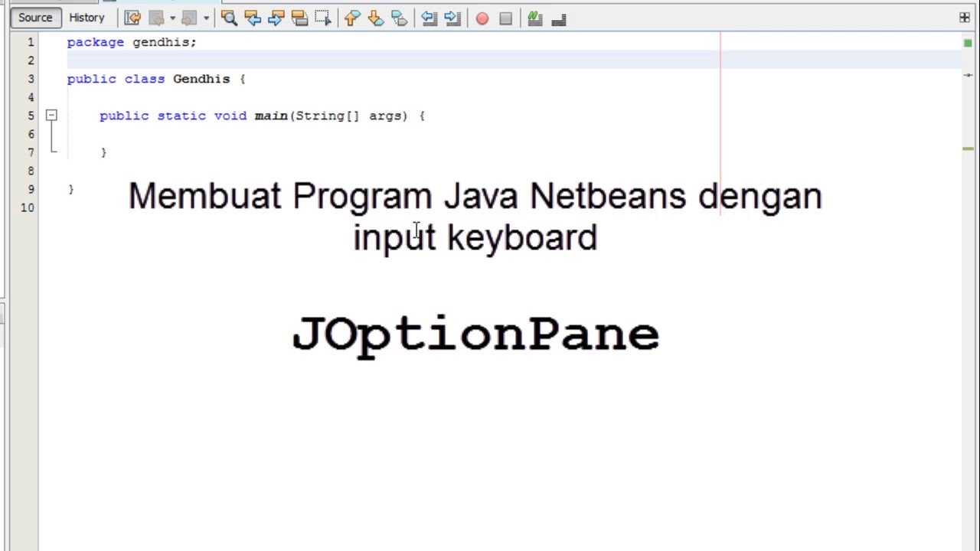The image size is (980, 551).
Task: Click class name 'Gendhis' in code
Action: click(201, 79)
